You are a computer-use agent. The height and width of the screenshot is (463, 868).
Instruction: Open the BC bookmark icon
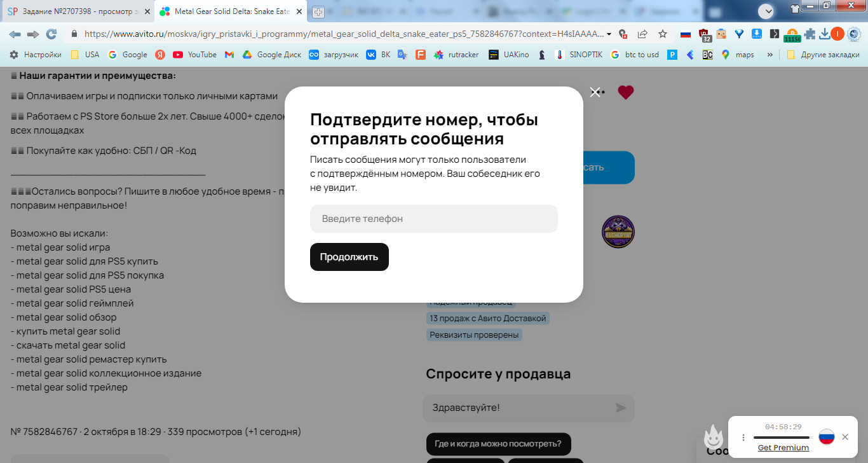707,55
